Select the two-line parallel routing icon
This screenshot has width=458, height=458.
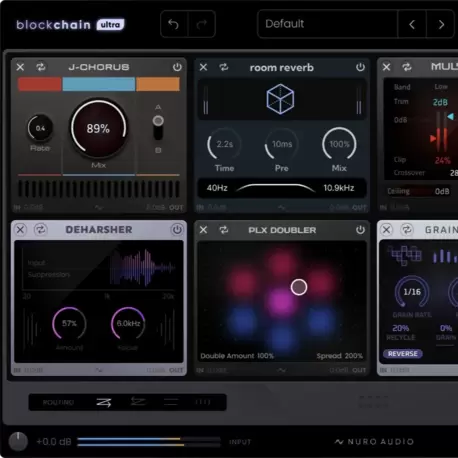click(x=171, y=402)
